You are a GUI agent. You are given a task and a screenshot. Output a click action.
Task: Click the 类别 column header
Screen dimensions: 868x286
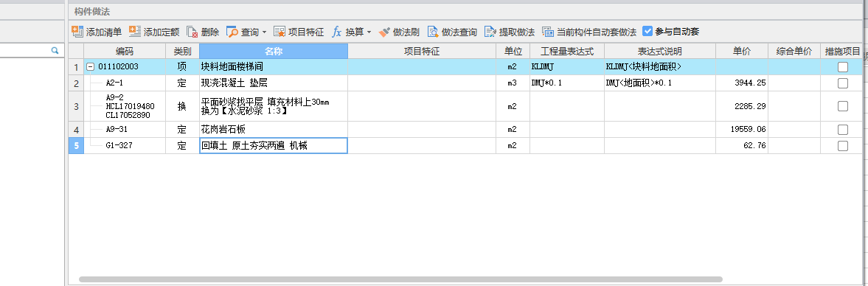(182, 52)
